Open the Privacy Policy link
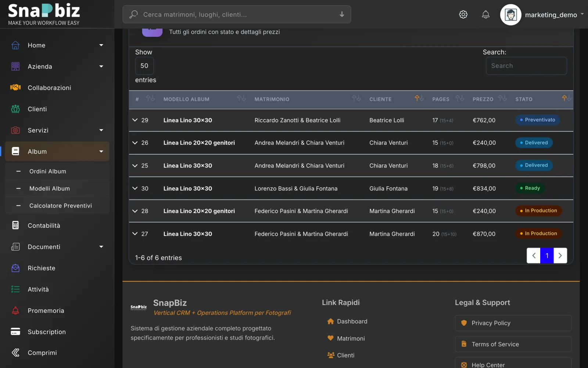The height and width of the screenshot is (368, 588). pos(513,323)
